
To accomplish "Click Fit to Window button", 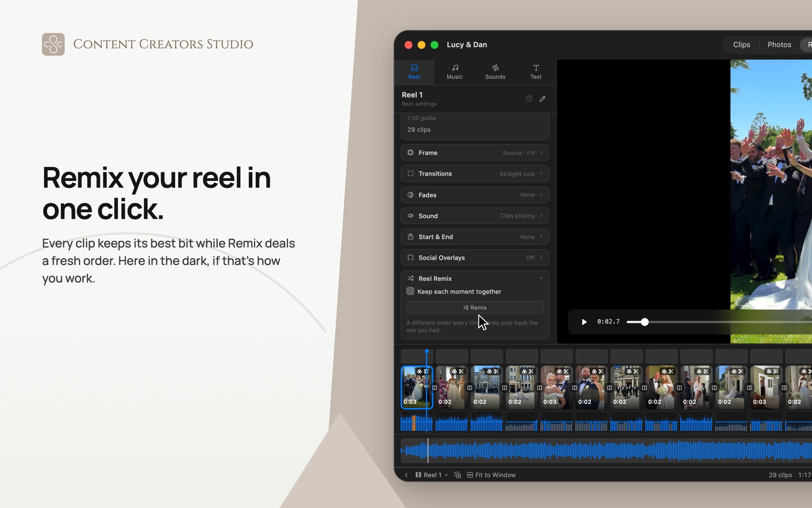I will click(x=491, y=475).
